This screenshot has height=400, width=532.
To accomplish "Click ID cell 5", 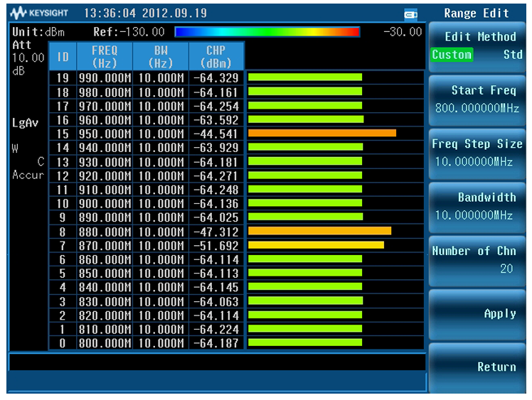I will tap(63, 274).
